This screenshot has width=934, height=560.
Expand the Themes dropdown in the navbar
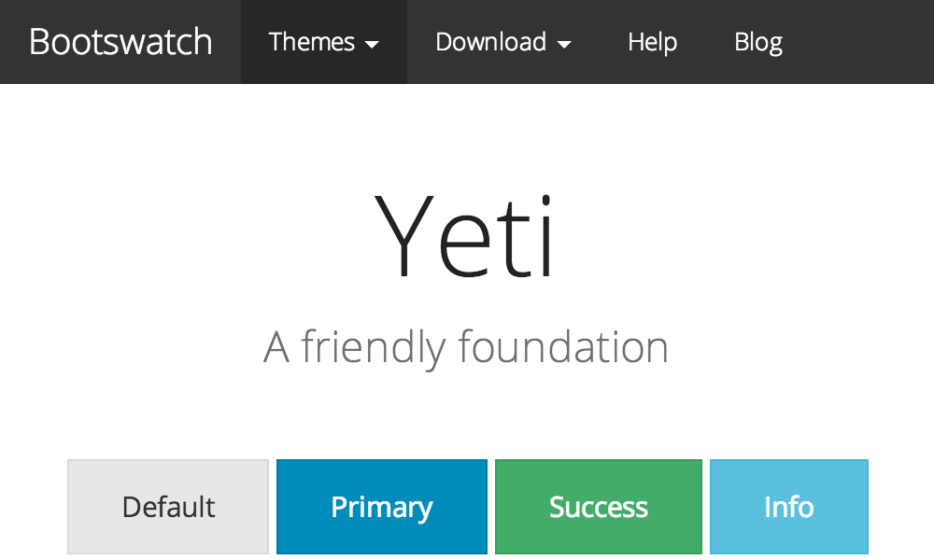(x=324, y=42)
